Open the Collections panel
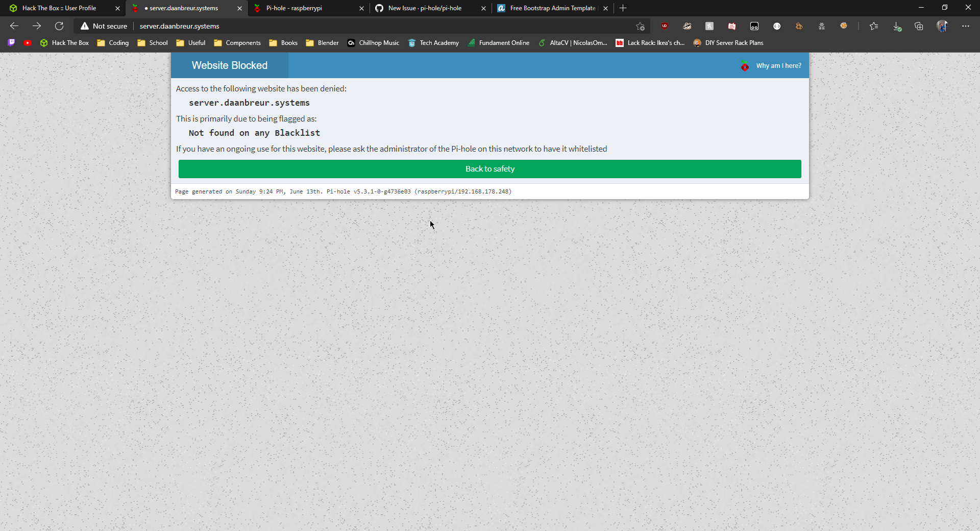This screenshot has height=531, width=980. [919, 26]
